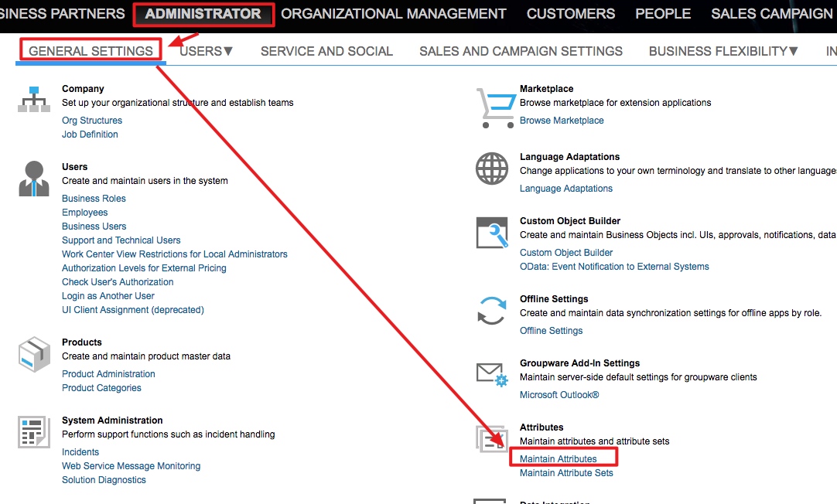
Task: Open Work Center View Restrictions link
Action: point(175,254)
